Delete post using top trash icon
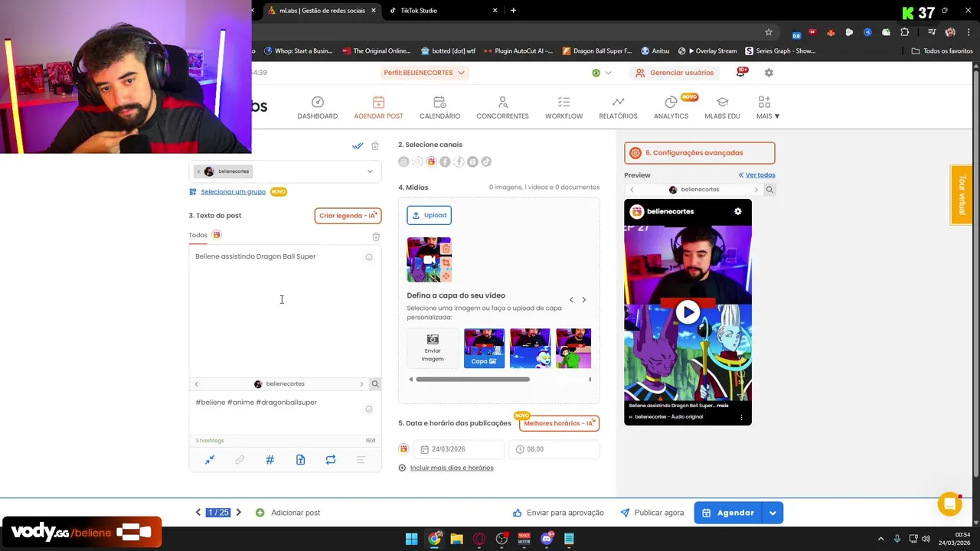The width and height of the screenshot is (980, 551). pyautogui.click(x=375, y=145)
